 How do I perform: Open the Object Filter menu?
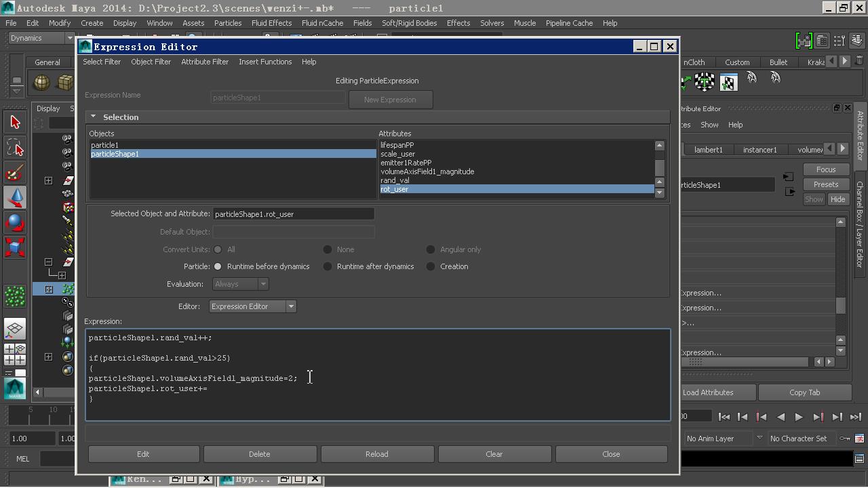click(x=151, y=62)
